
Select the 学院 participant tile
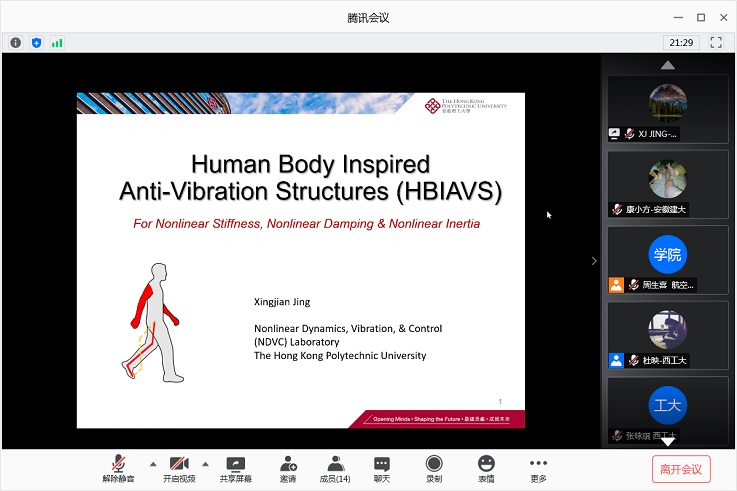[667, 258]
